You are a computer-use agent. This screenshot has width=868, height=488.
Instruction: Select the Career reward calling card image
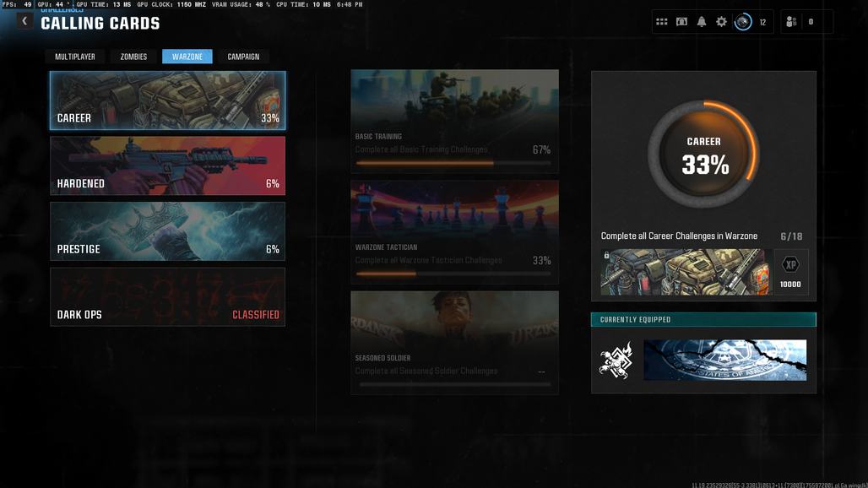(x=686, y=272)
